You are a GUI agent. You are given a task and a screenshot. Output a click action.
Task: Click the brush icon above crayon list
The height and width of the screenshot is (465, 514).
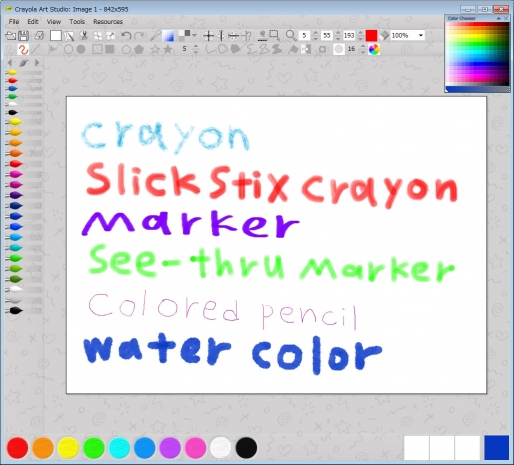click(23, 63)
